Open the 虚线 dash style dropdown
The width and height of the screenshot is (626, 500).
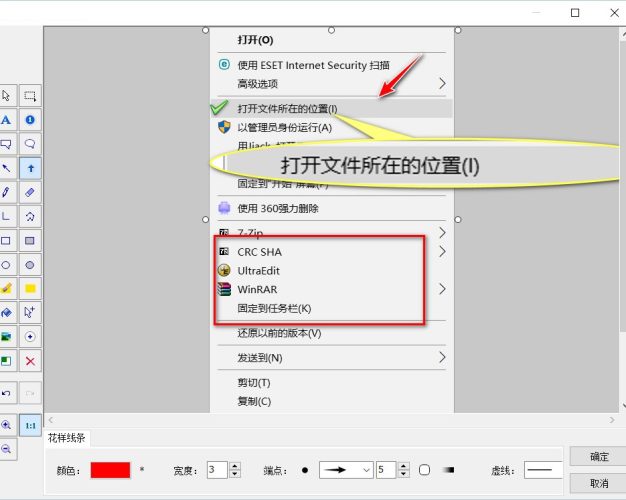[x=543, y=470]
